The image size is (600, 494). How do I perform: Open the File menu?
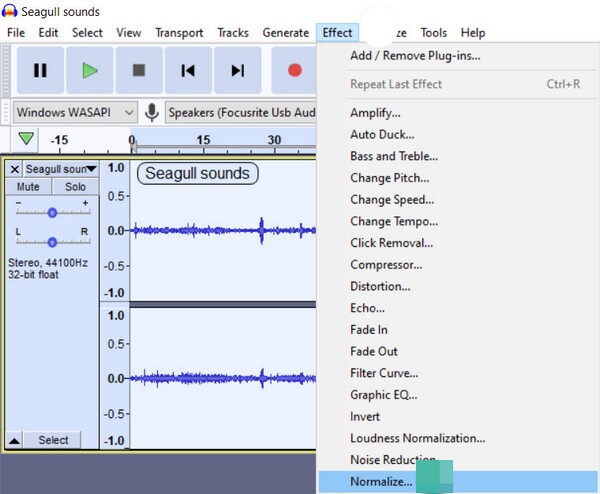[x=16, y=33]
